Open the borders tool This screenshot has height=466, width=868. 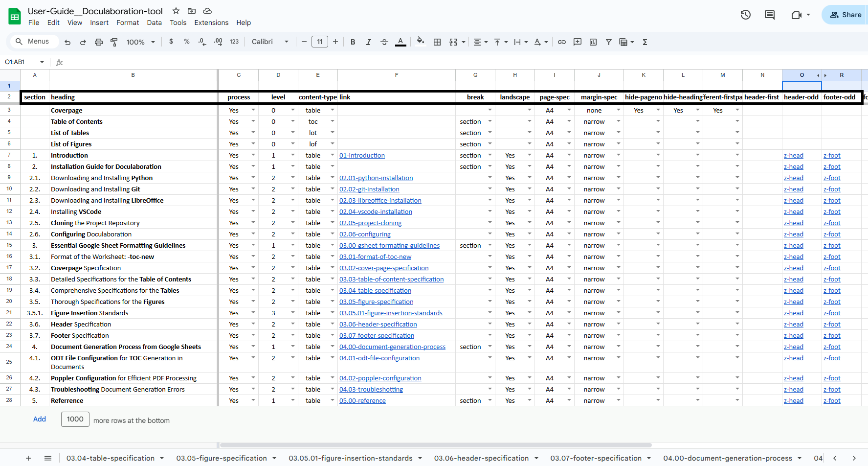(437, 42)
